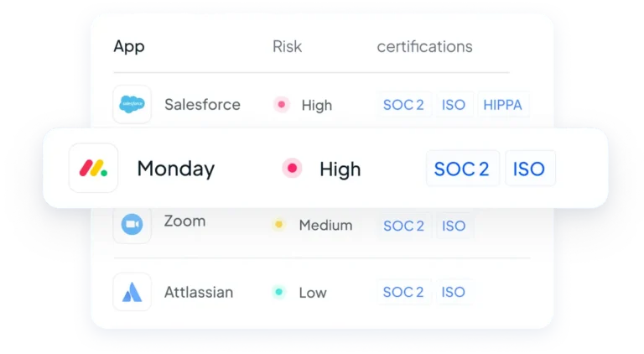
Task: Select the yellow Medium risk dot for Zoom
Action: click(279, 224)
